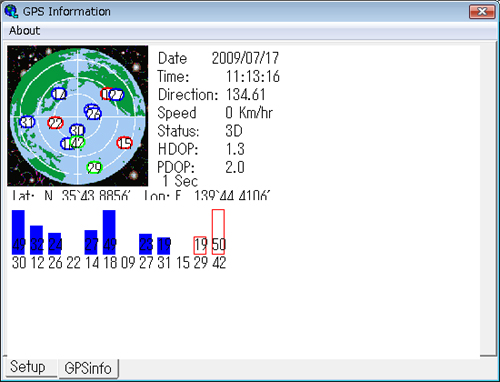Click the signal bar showing 32 for satellite 12
The height and width of the screenshot is (382, 500).
(x=36, y=240)
